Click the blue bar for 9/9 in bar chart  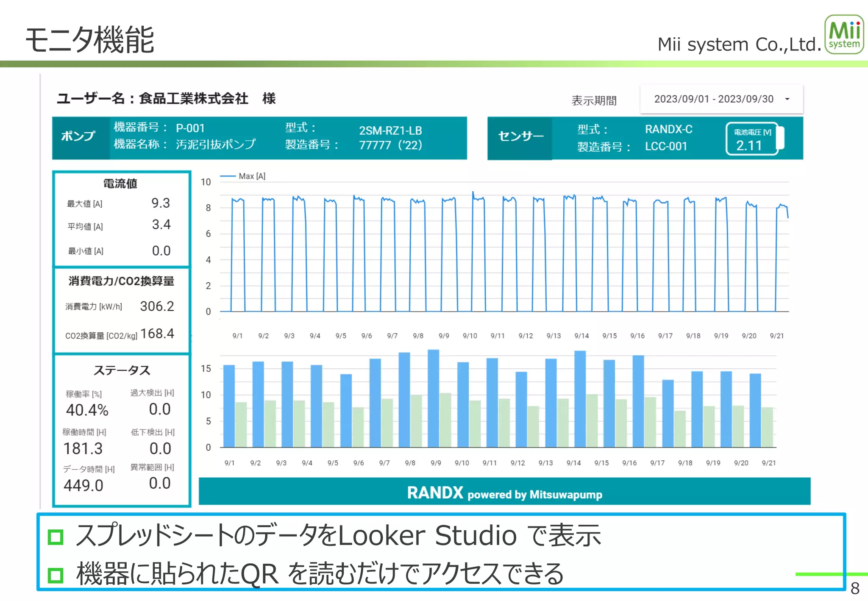click(x=434, y=398)
